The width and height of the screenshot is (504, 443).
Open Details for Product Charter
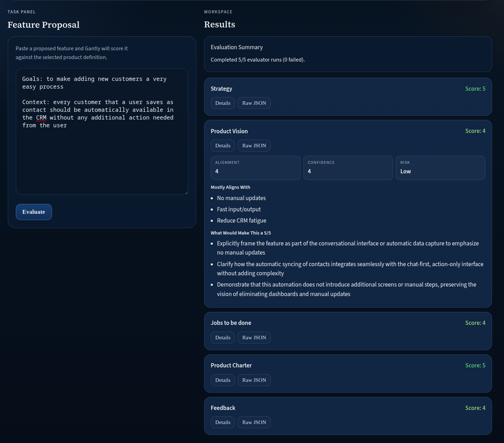point(223,380)
